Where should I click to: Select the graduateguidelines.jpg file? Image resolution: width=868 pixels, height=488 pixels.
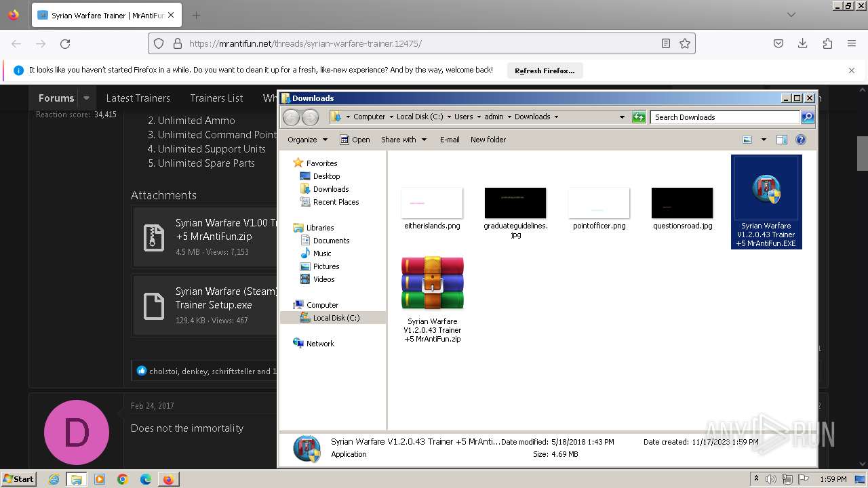[x=515, y=213]
